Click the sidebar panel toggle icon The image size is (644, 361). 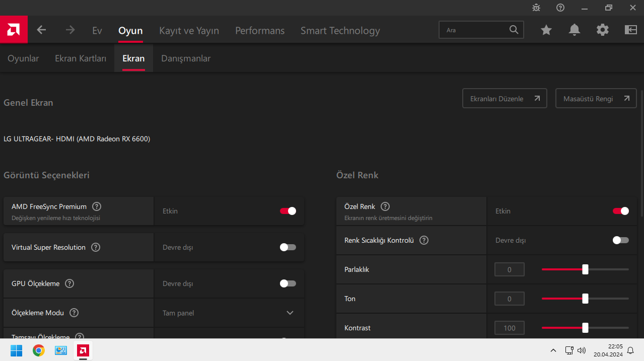click(x=631, y=30)
